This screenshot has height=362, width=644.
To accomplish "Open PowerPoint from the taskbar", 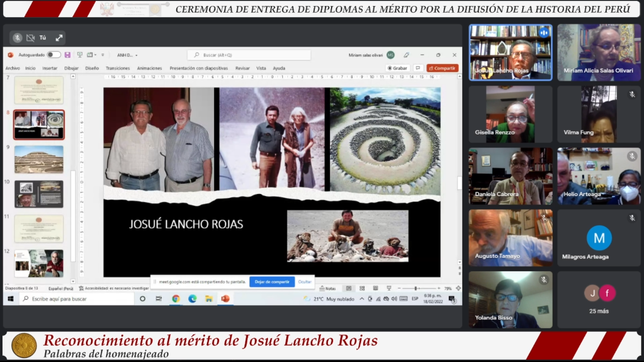I will click(225, 299).
